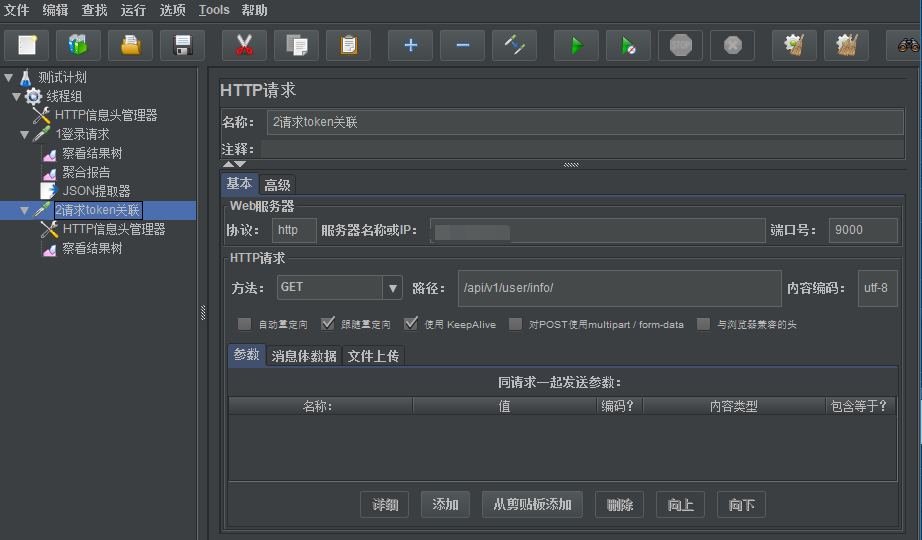Click the 详细 button
This screenshot has height=540, width=922.
[385, 505]
